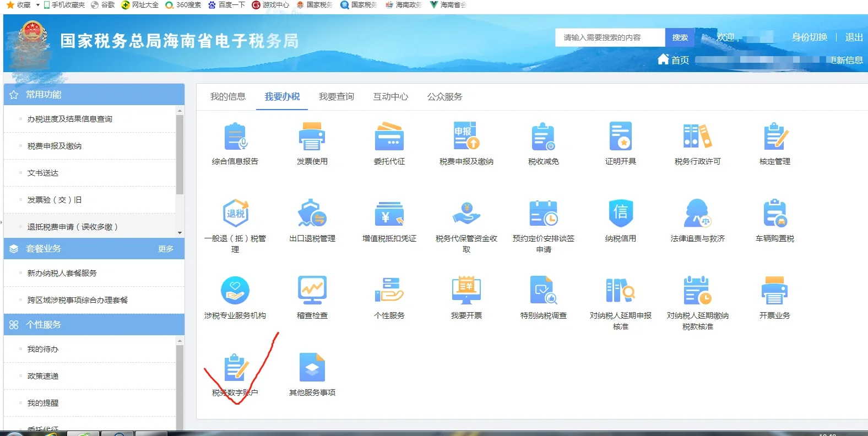
Task: Open 综合信息报告 icon
Action: pyautogui.click(x=235, y=137)
